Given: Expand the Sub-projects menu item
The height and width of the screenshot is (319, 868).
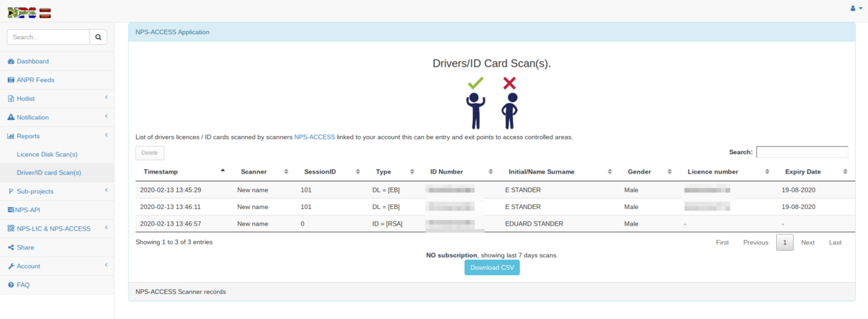Looking at the screenshot, I should [35, 191].
